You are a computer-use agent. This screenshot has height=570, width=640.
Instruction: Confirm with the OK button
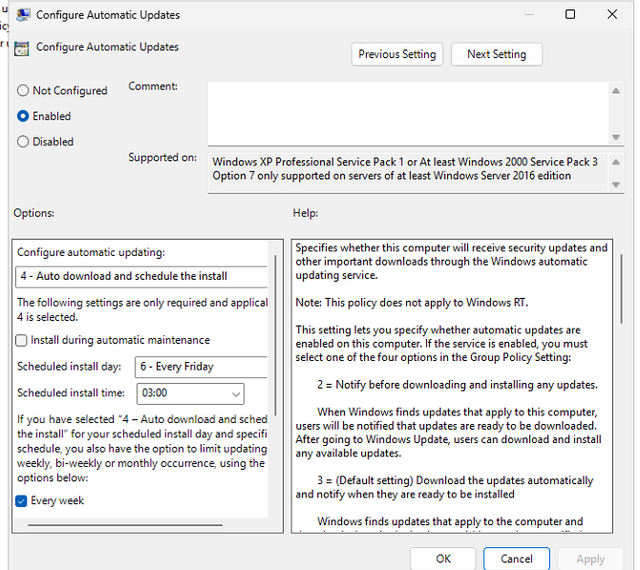[x=443, y=559]
